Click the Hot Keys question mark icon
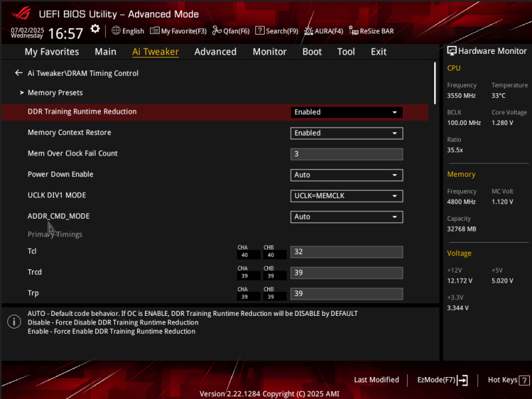 pos(524,380)
